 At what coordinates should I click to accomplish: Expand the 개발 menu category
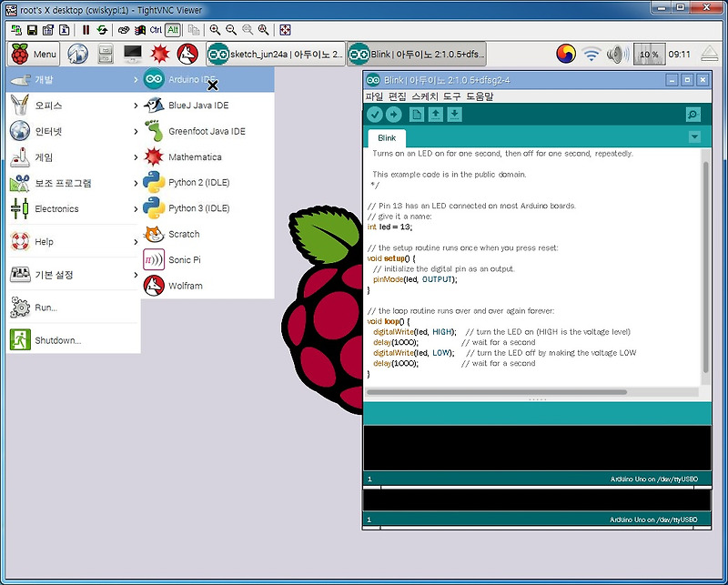click(x=73, y=80)
